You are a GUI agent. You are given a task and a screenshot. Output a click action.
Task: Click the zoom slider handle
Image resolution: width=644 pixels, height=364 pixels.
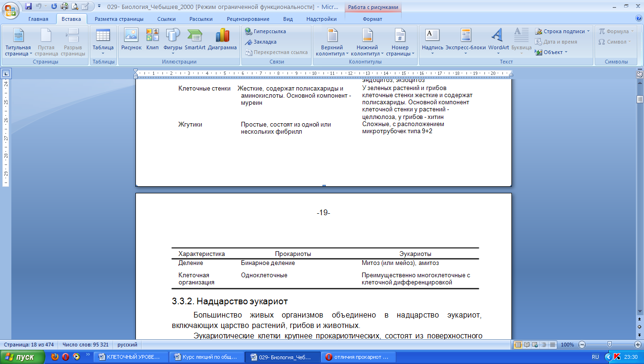click(609, 345)
